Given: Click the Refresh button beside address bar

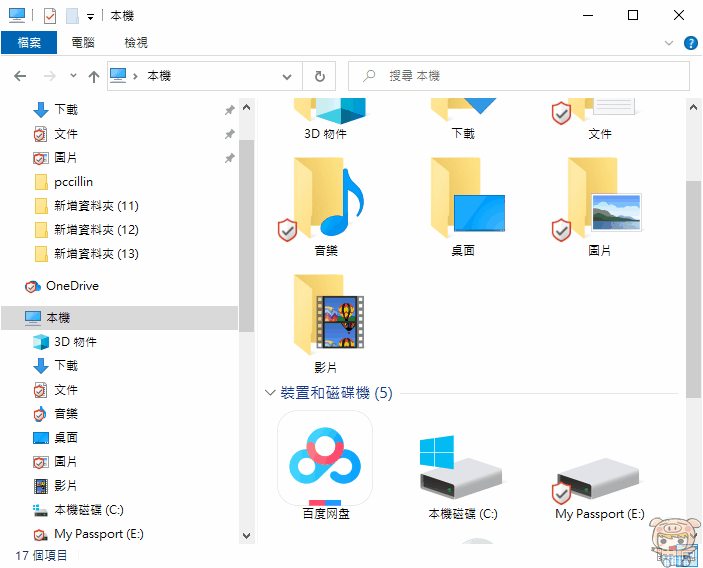Looking at the screenshot, I should (x=319, y=76).
